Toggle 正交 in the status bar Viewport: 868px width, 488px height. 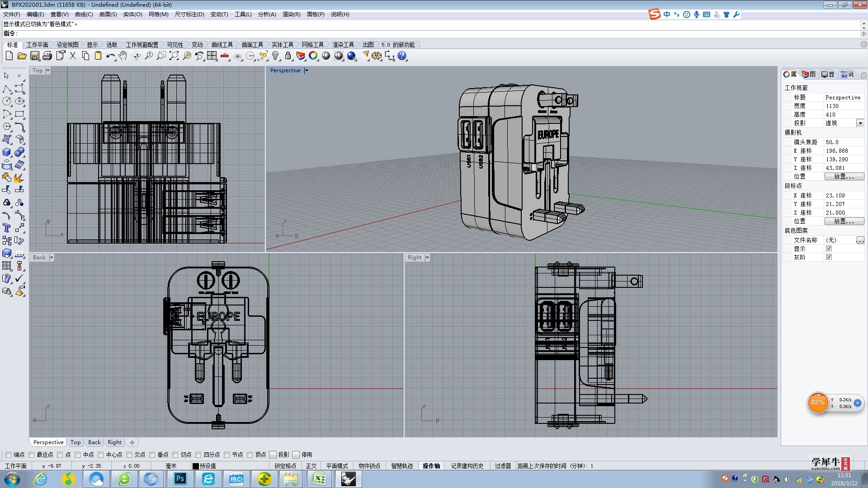tap(311, 466)
